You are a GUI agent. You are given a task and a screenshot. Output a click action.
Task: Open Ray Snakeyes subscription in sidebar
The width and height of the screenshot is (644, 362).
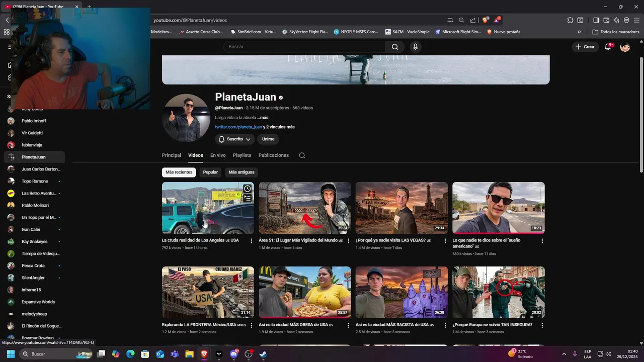34,241
